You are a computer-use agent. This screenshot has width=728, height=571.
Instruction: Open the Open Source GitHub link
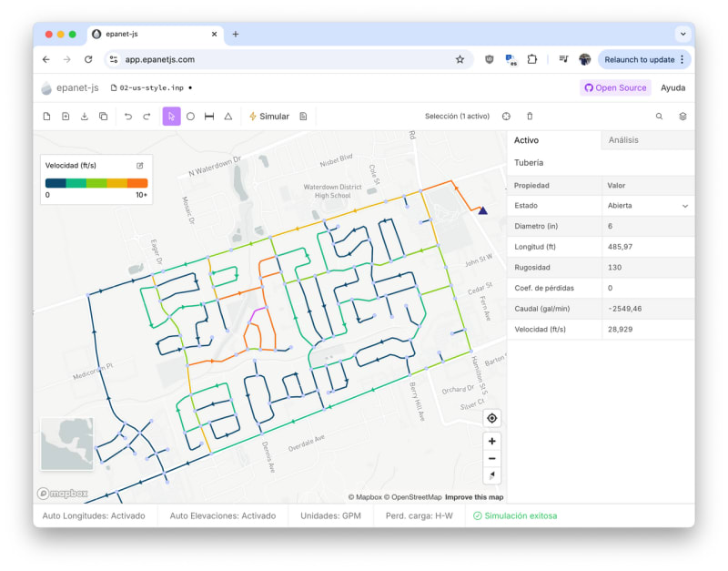(615, 88)
